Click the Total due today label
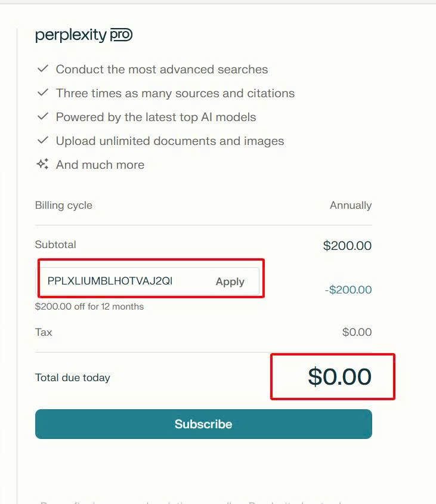Viewport: 436px width, 504px height. [x=73, y=378]
